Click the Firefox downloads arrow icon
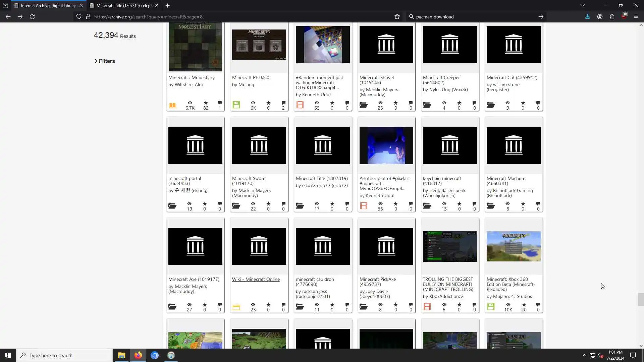 click(x=587, y=17)
